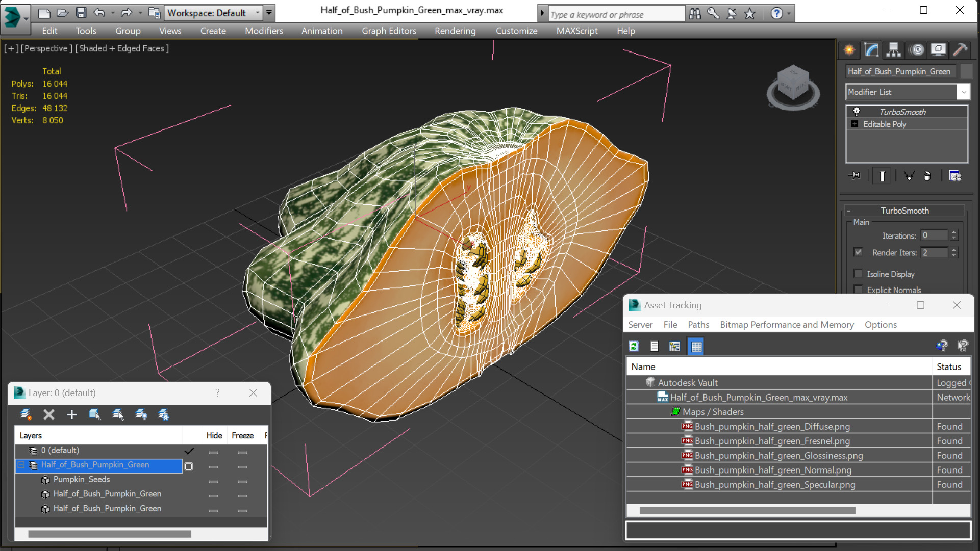
Task: Open quick access toolbar customize arrow
Action: coord(269,13)
